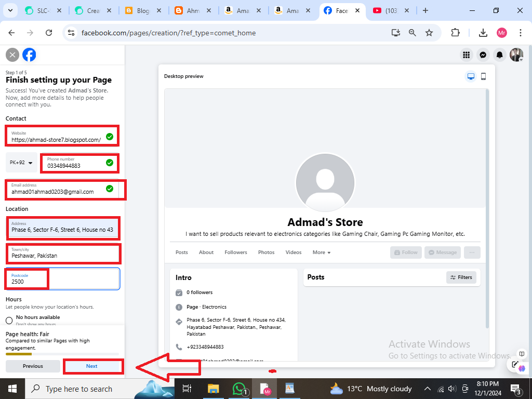The height and width of the screenshot is (399, 532).
Task: Open the zoom magnifier in address bar
Action: pos(412,33)
